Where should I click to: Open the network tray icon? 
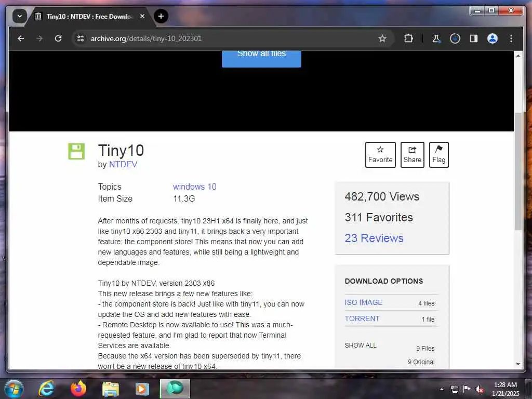454,389
